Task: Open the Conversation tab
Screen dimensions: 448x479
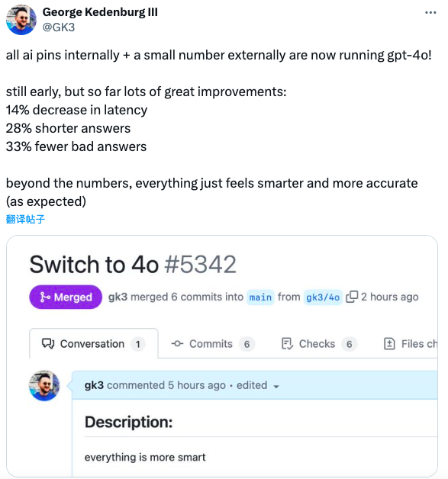Action: (x=94, y=344)
